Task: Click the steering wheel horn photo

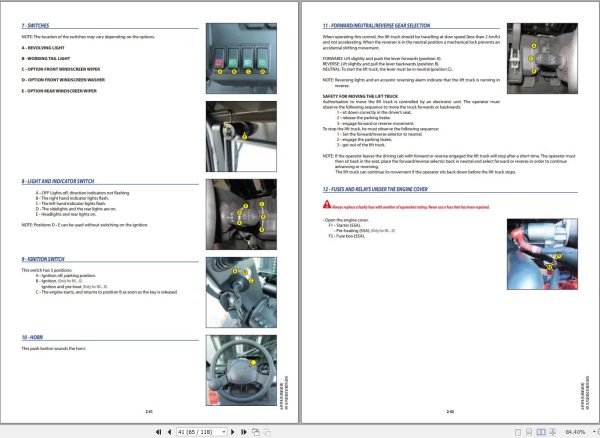Action: 241,370
